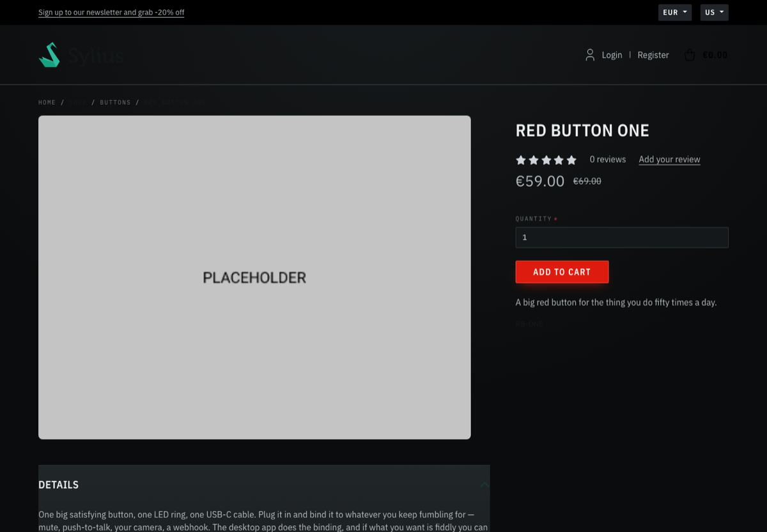
Task: Click the product placeholder image
Action: click(x=254, y=277)
